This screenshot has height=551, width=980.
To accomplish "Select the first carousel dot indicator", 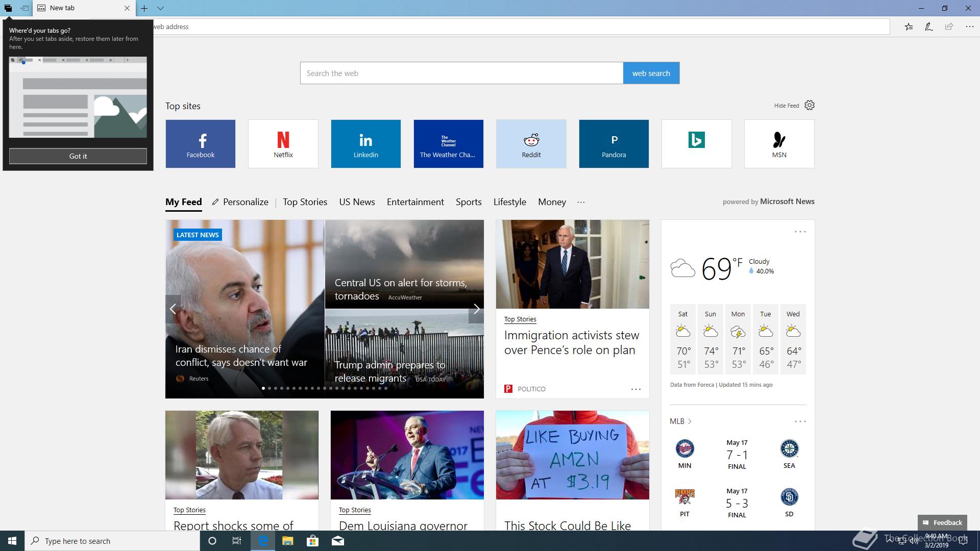I will pos(263,388).
